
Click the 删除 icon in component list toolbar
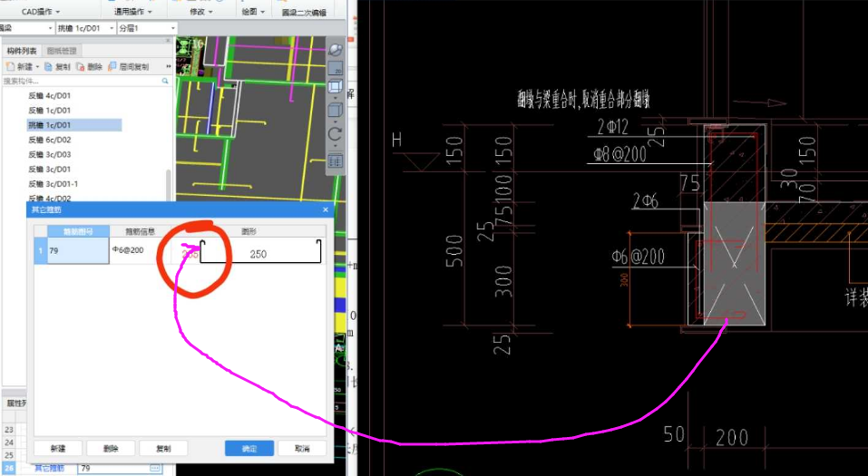click(80, 66)
